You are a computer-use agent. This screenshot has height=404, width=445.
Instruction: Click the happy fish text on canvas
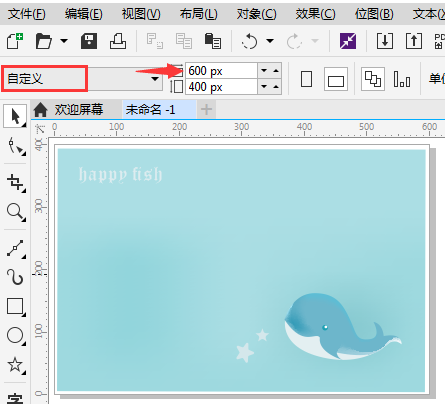120,175
